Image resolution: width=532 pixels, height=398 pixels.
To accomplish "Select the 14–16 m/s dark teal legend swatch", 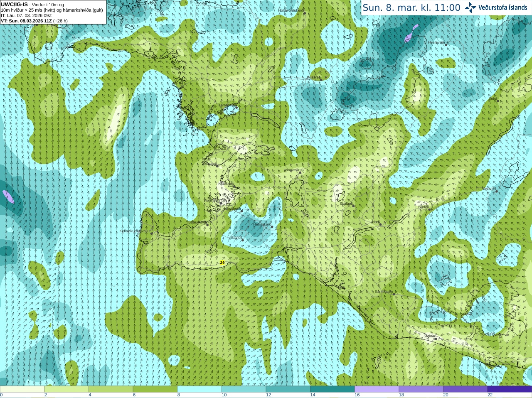I will (332, 389).
